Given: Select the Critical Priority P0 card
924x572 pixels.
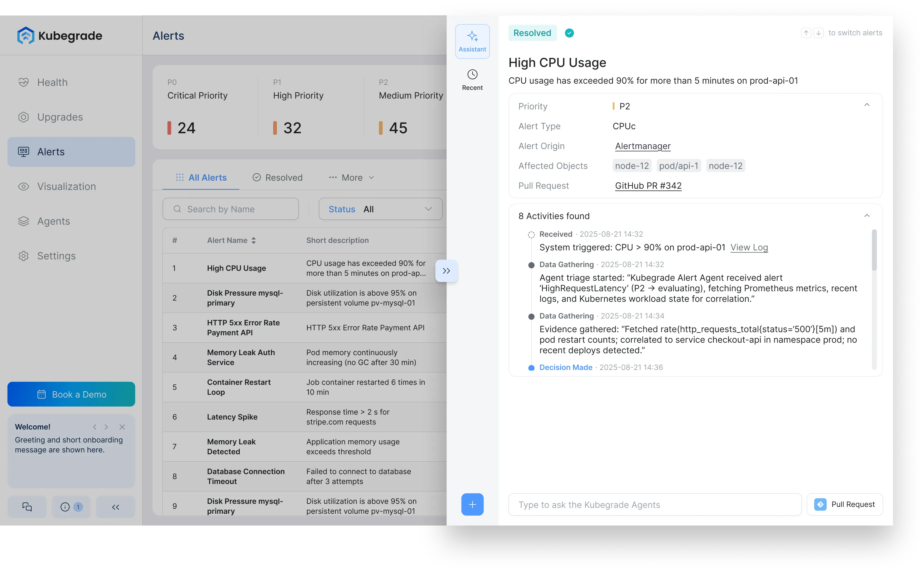Looking at the screenshot, I should click(x=205, y=107).
